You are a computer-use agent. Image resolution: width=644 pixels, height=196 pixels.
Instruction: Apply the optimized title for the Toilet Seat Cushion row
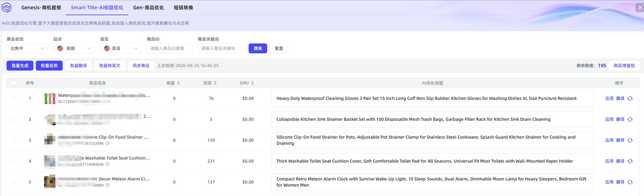[609, 161]
